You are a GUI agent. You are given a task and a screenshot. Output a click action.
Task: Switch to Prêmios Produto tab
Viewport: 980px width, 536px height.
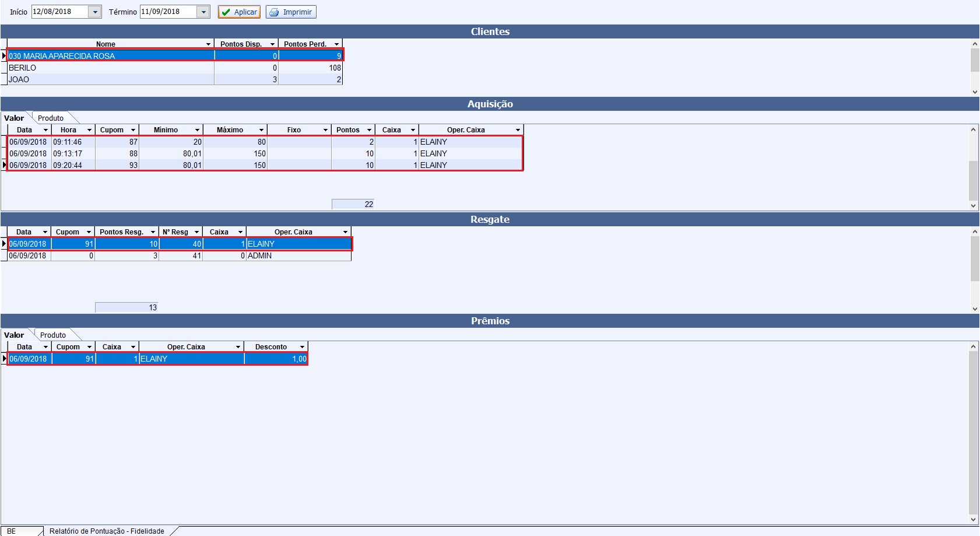[x=53, y=335]
